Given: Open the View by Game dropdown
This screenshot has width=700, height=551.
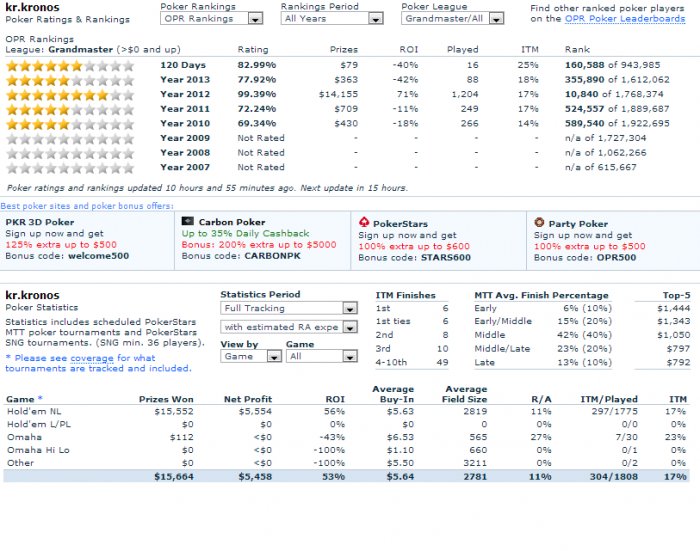Looking at the screenshot, I should tap(251, 356).
